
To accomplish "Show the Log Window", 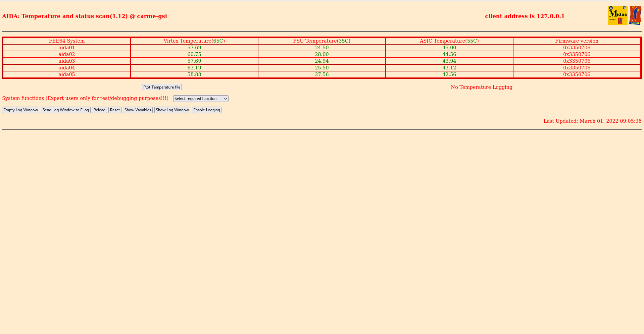I will (x=172, y=110).
